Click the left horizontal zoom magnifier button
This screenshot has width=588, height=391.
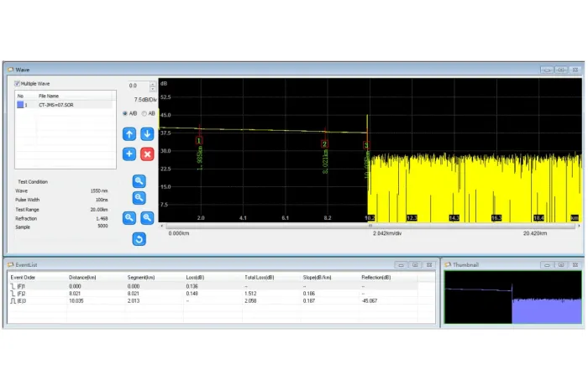[129, 217]
